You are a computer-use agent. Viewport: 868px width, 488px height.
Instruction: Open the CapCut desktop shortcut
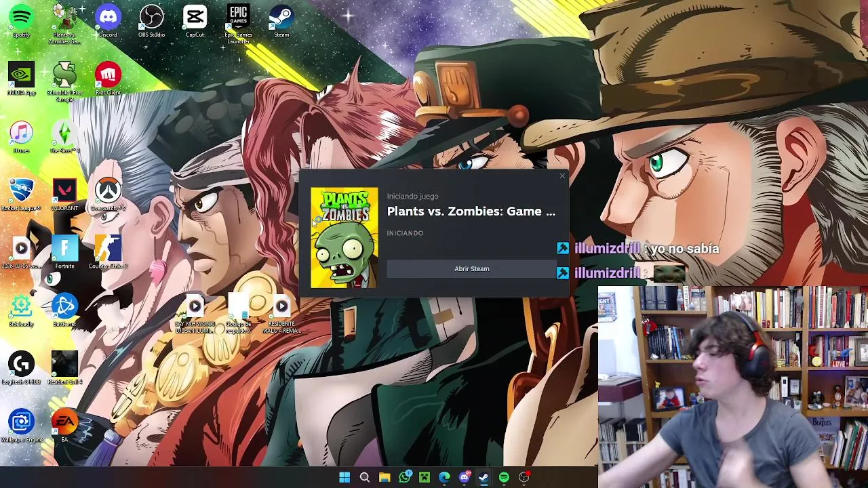pos(195,21)
